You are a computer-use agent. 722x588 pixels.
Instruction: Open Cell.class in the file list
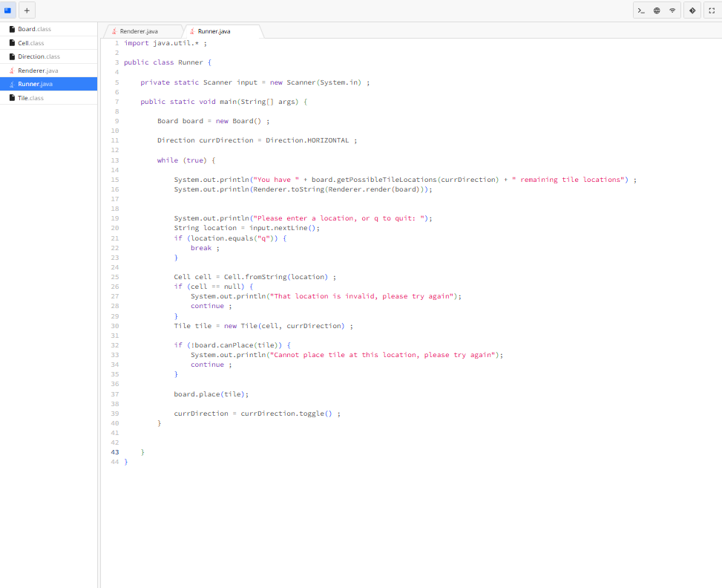click(30, 42)
